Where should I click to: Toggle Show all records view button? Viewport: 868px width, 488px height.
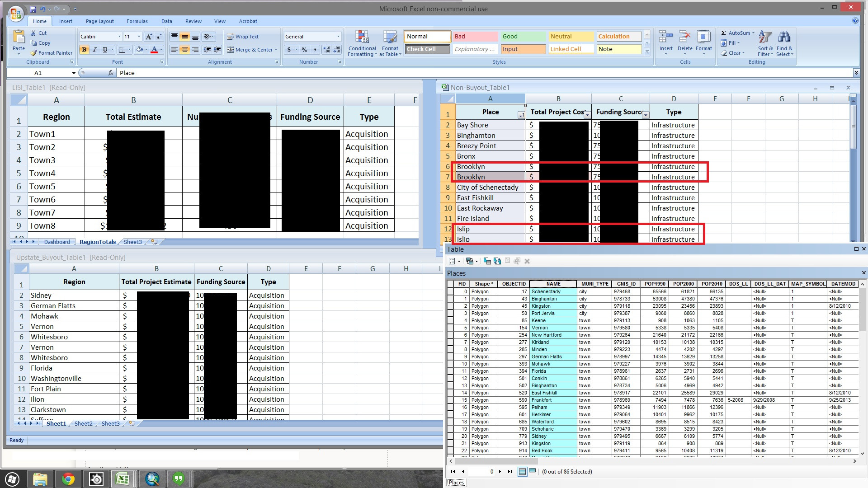[x=522, y=471]
